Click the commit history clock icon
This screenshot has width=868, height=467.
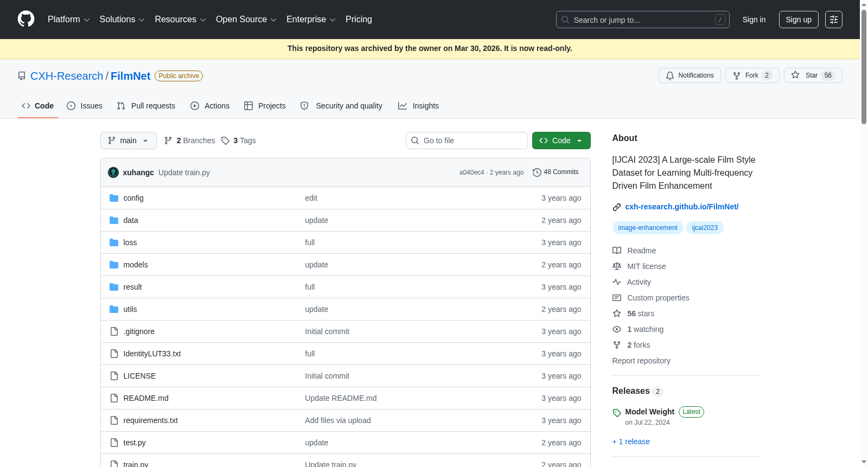[x=537, y=172]
